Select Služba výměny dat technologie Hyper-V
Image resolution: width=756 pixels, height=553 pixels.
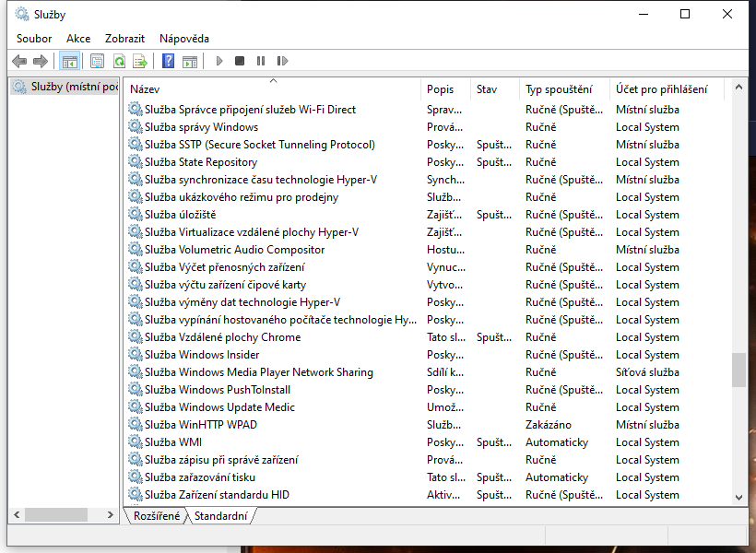pos(424,302)
